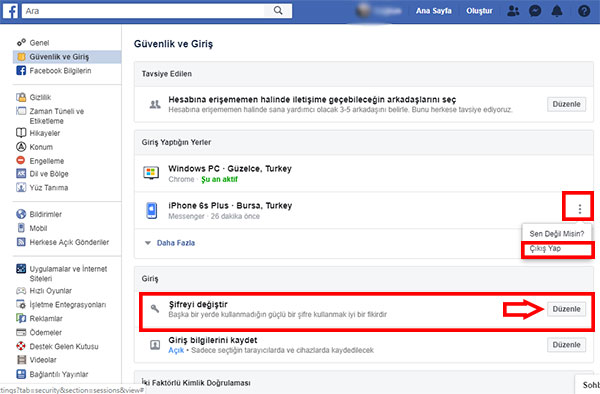
Task: Click the Zaman Tüneli ve Etiketleme icon
Action: tap(21, 111)
